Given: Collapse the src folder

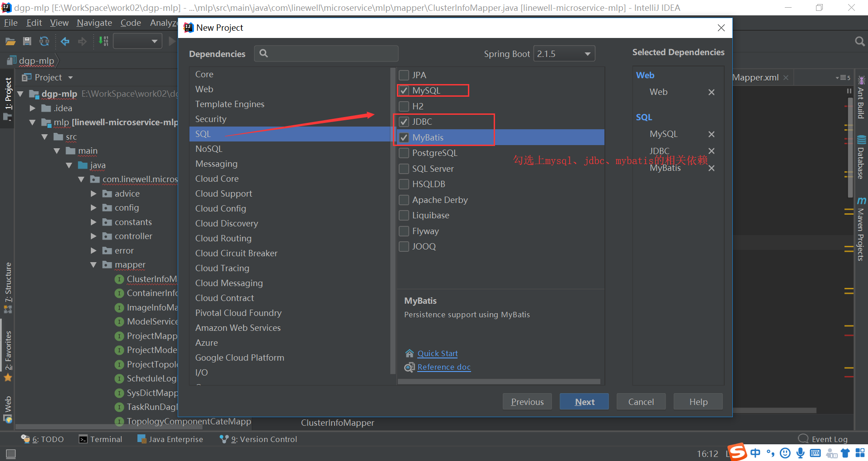Looking at the screenshot, I should [45, 137].
